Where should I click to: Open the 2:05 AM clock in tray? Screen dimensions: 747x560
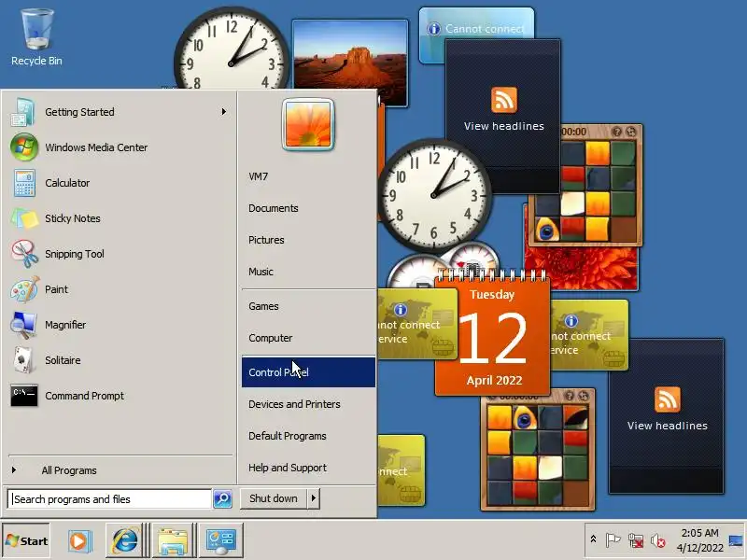[699, 540]
